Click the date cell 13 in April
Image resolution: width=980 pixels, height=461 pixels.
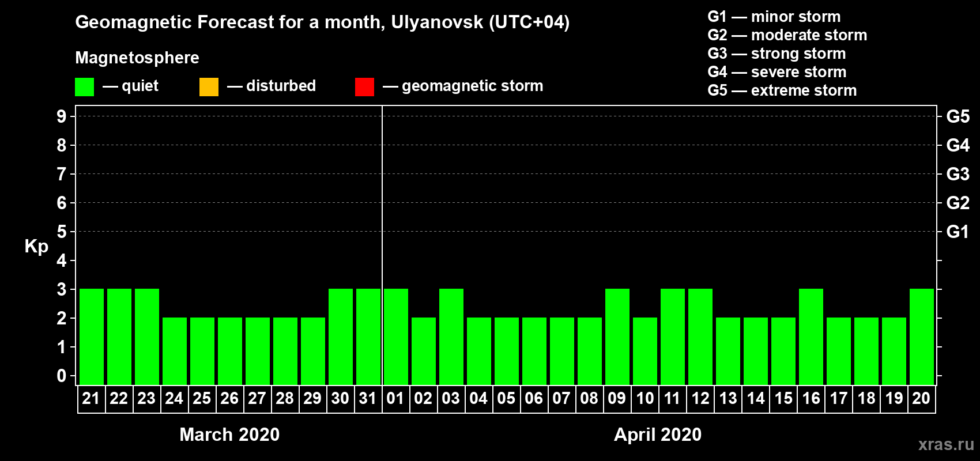click(x=728, y=399)
